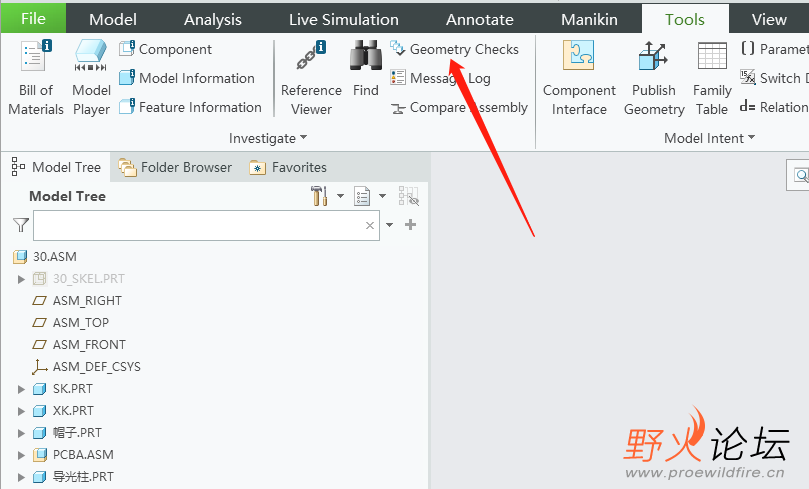
Task: Run Geometry Checks
Action: click(x=454, y=49)
